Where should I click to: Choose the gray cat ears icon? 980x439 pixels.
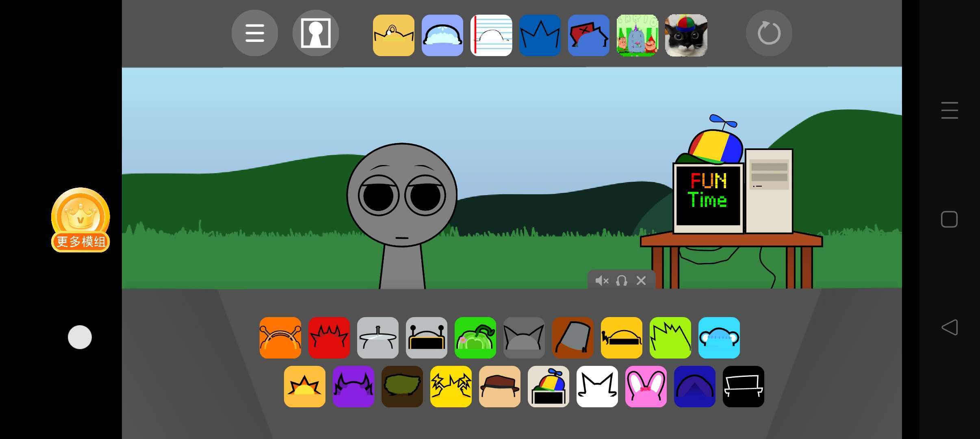click(524, 338)
